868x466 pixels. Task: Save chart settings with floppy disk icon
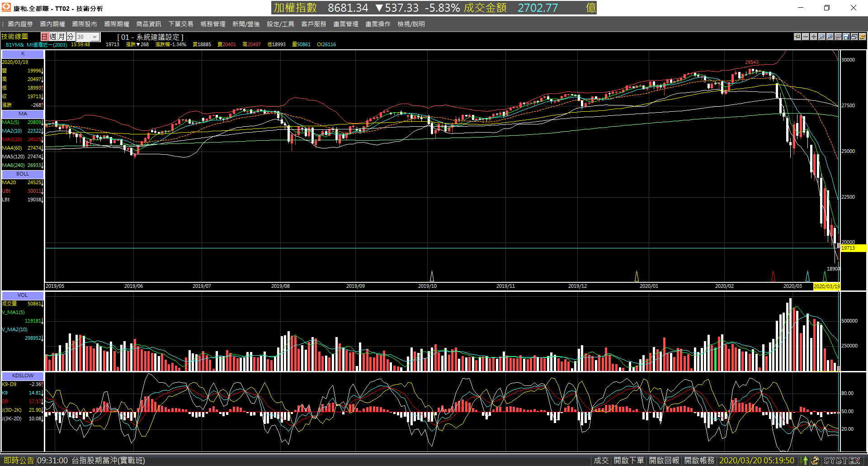(846, 37)
